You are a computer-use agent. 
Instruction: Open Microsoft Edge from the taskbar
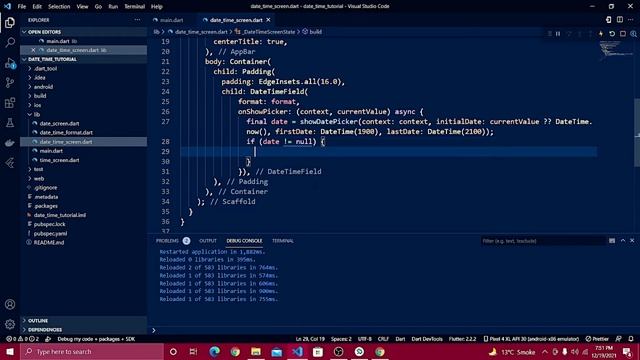(x=214, y=351)
